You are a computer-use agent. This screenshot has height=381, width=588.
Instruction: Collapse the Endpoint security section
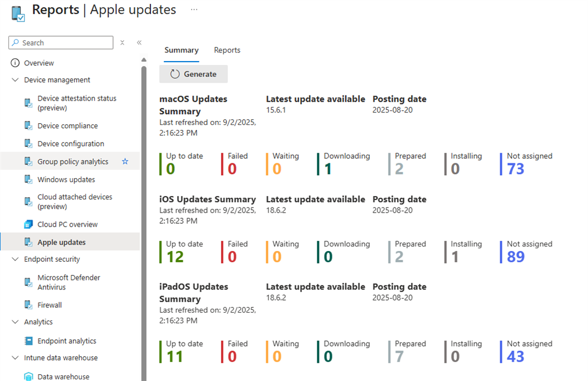point(15,259)
